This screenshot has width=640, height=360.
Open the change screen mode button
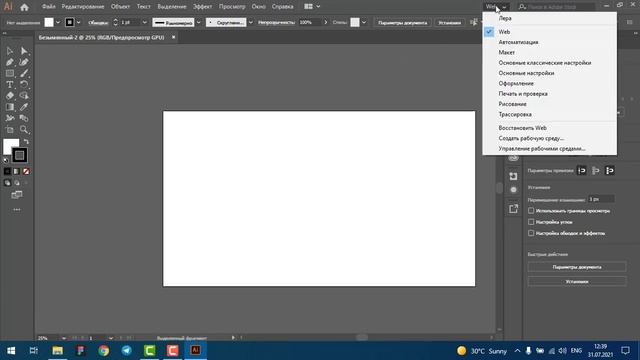[17, 195]
